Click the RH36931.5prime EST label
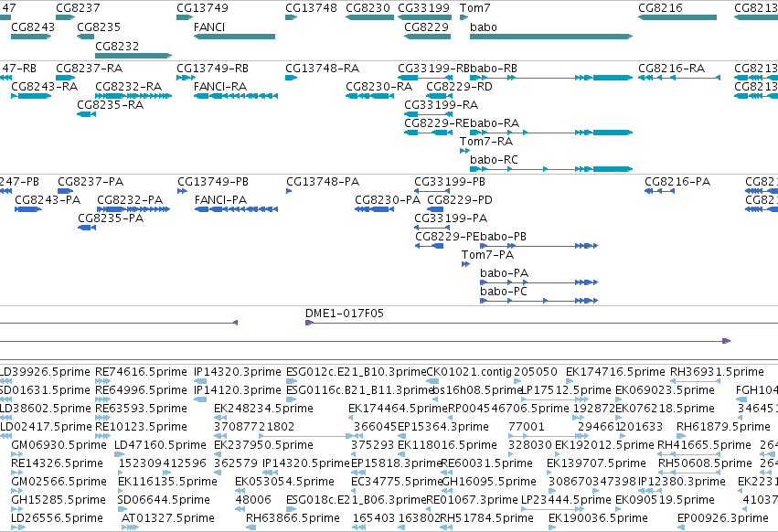 click(717, 372)
